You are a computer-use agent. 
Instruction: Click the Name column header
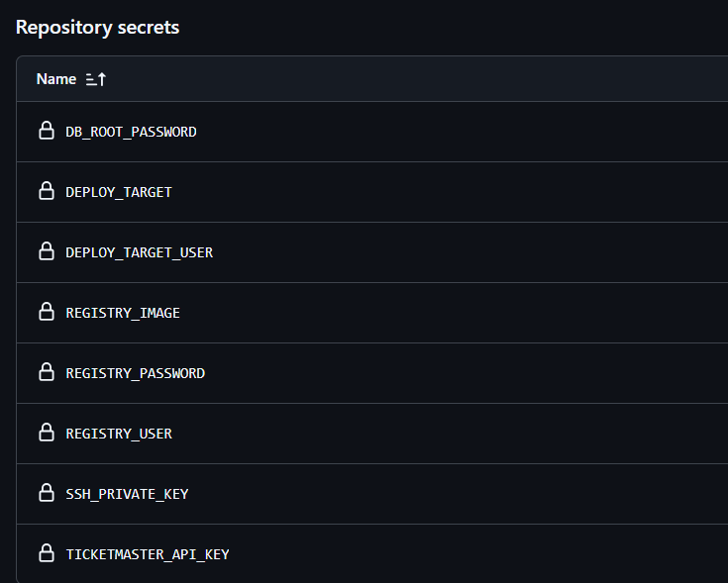click(x=56, y=79)
